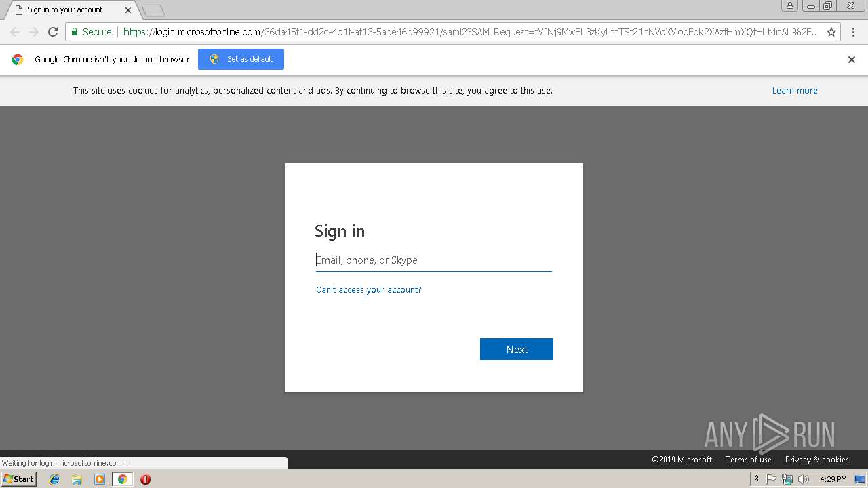Focus the Email, phone, or Skype field
This screenshot has width=868, height=488.
pos(434,260)
